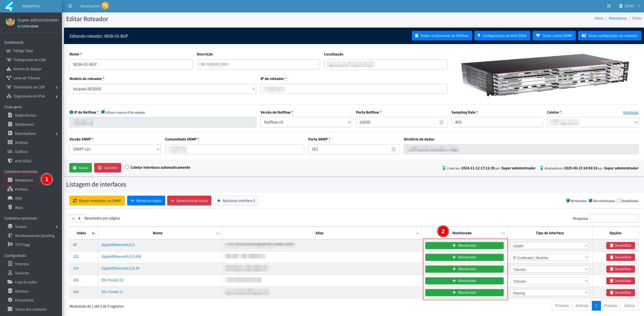
Task: Click Testar coleta SNMP button
Action: click(x=554, y=36)
